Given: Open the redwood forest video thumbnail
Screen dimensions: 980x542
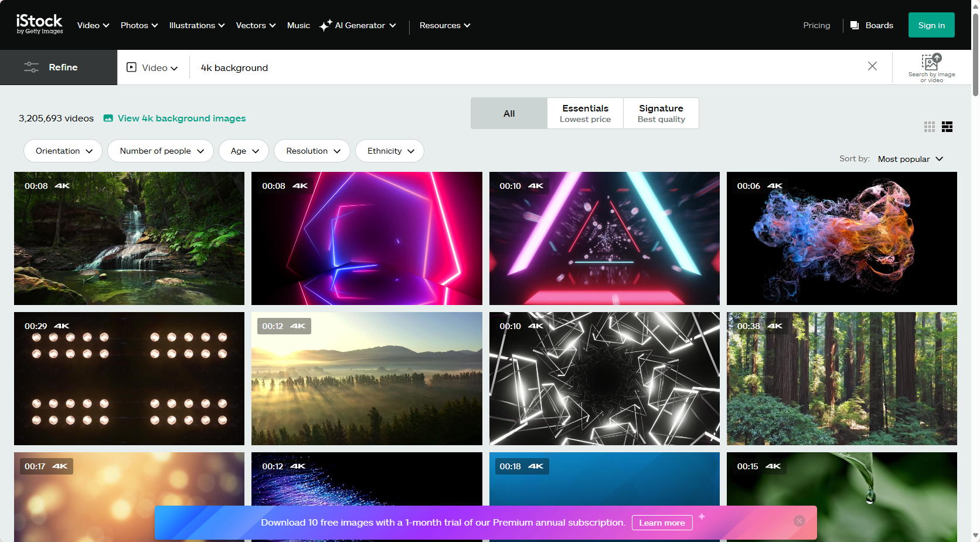Looking at the screenshot, I should pos(842,378).
